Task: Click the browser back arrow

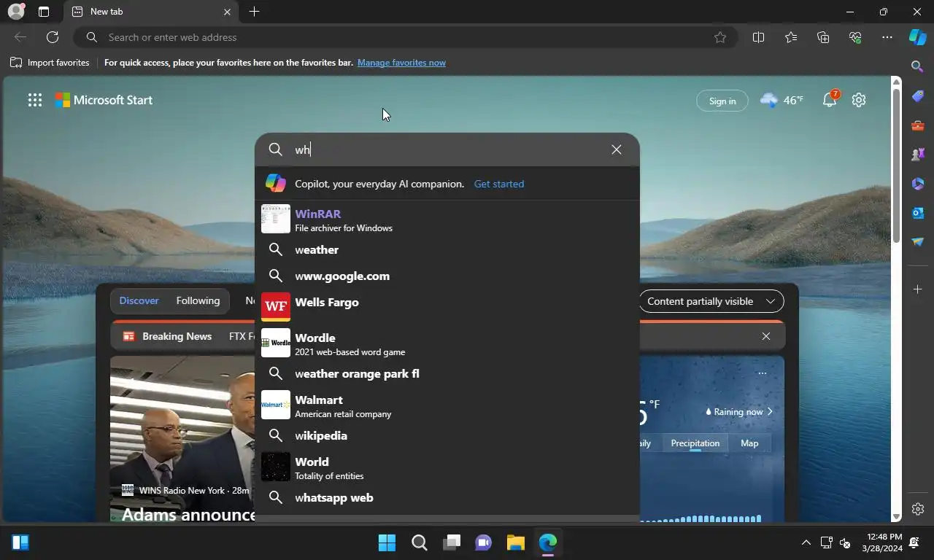Action: (20, 37)
